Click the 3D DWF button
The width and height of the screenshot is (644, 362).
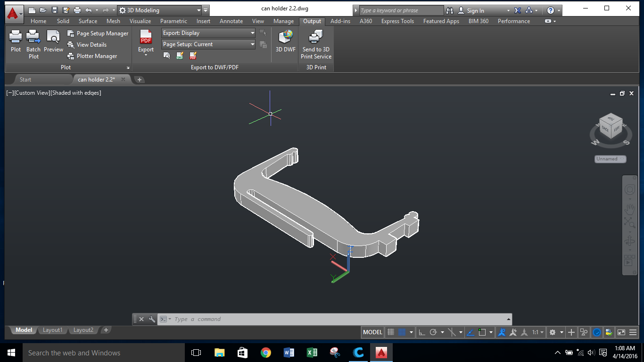[286, 41]
